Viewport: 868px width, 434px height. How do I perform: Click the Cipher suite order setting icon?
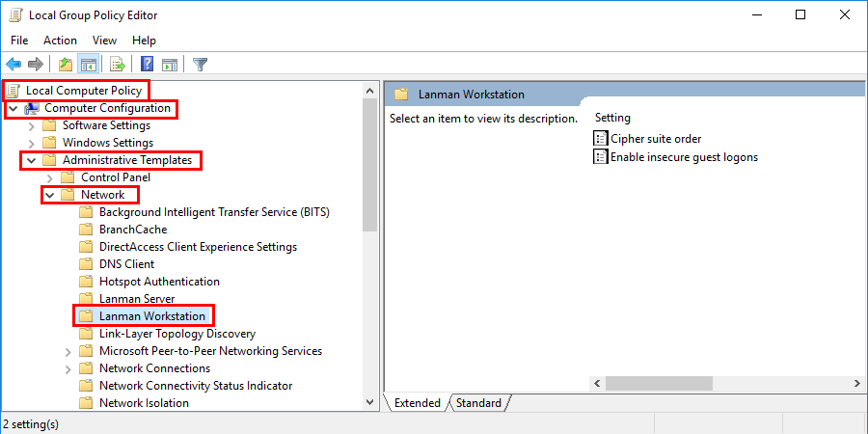pyautogui.click(x=601, y=138)
